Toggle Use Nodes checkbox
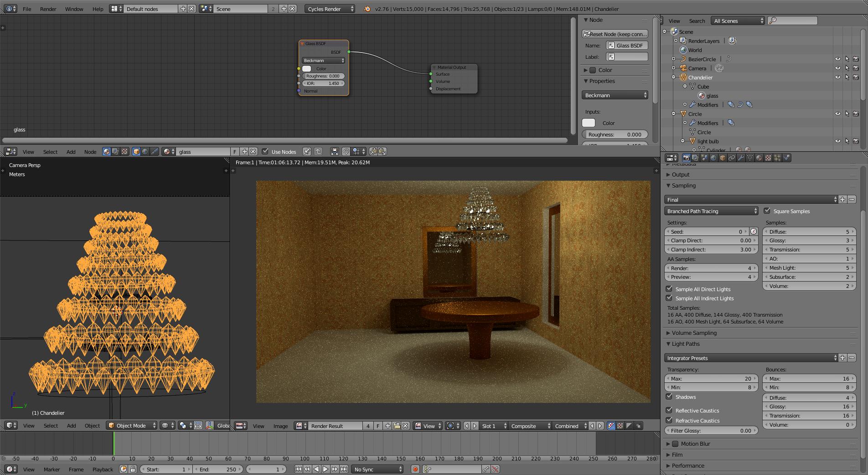The image size is (868, 475). 265,151
